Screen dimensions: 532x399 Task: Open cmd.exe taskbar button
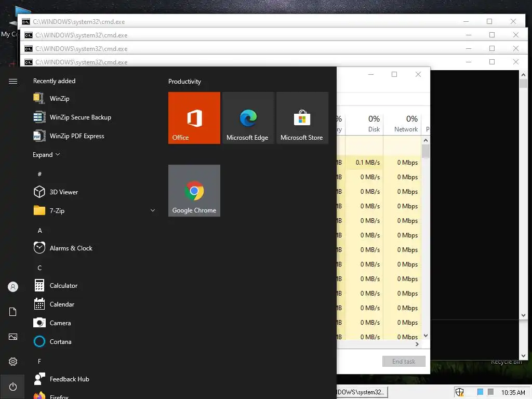click(x=362, y=392)
